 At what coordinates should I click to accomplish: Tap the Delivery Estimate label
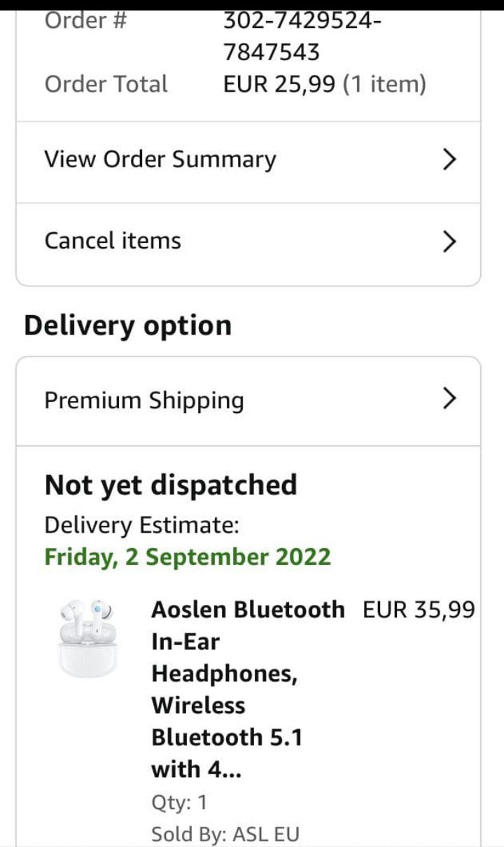click(142, 525)
